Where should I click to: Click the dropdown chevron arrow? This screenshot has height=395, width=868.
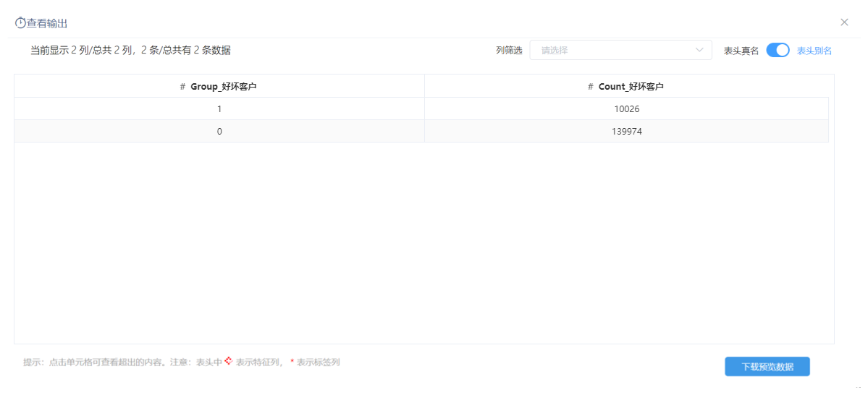coord(699,51)
